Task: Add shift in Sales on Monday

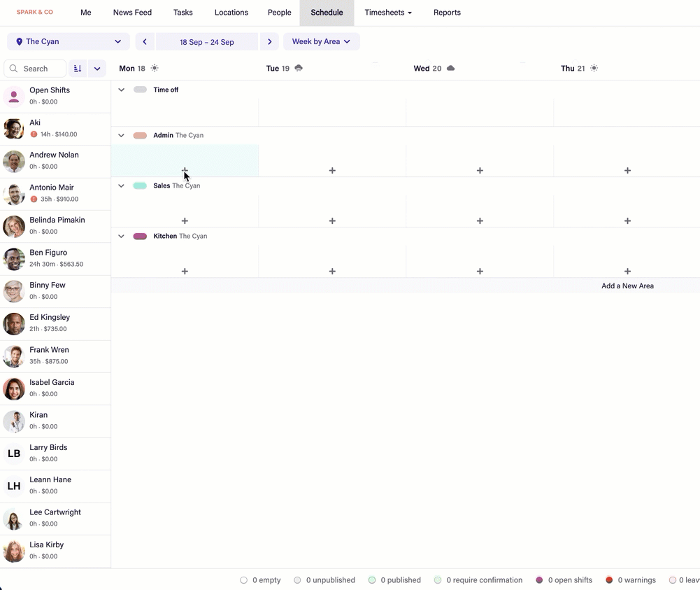Action: tap(185, 220)
